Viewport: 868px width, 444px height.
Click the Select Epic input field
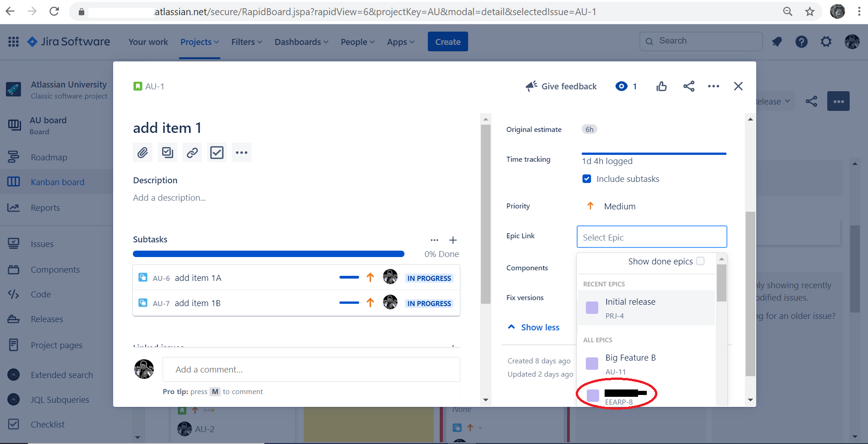[x=652, y=237]
